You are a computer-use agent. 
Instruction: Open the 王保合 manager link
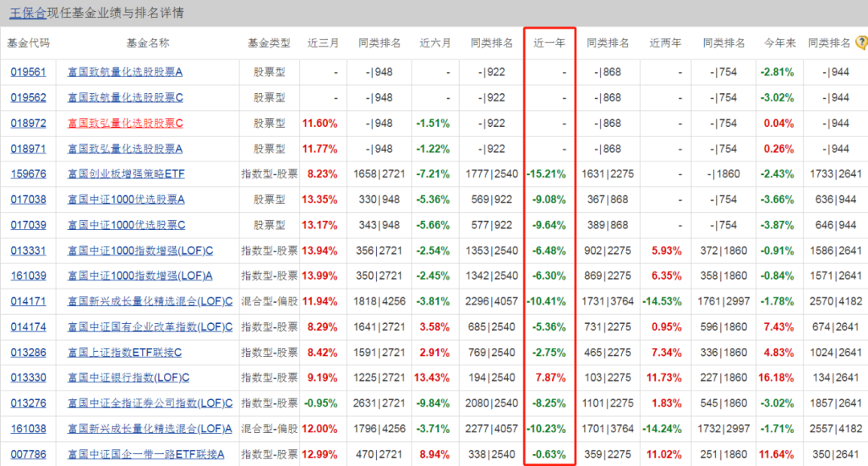pos(27,13)
